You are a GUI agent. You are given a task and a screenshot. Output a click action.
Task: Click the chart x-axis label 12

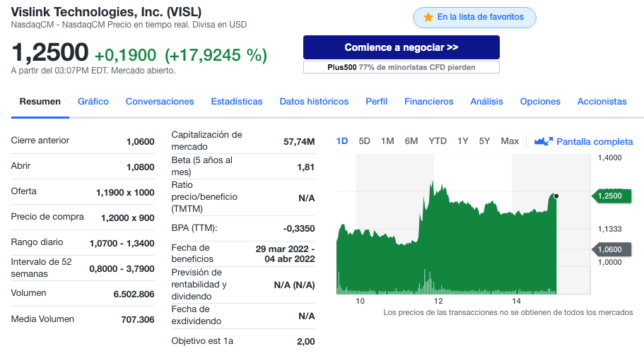(x=438, y=301)
